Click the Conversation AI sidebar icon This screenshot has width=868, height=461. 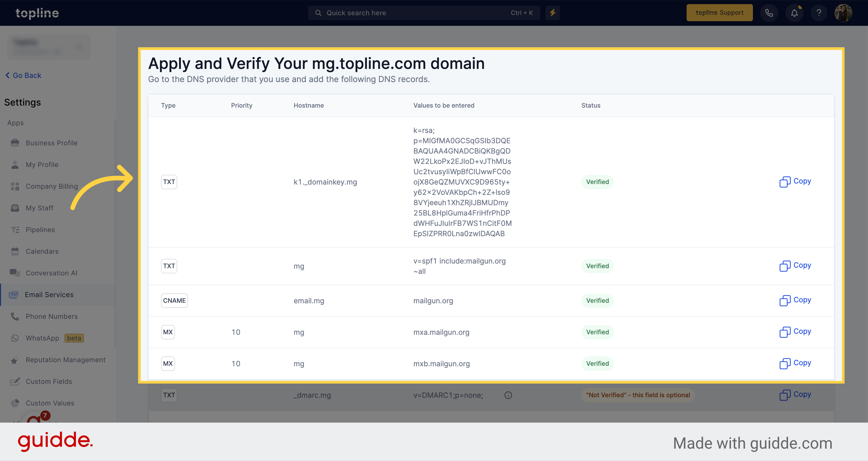15,273
